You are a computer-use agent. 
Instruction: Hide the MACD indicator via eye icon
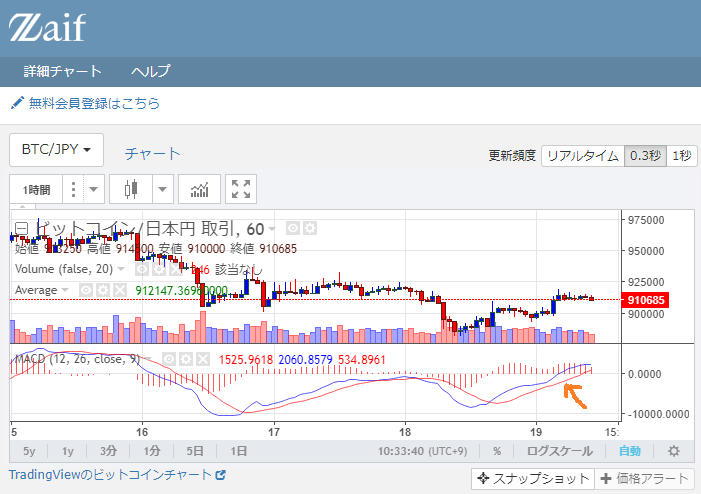point(168,358)
